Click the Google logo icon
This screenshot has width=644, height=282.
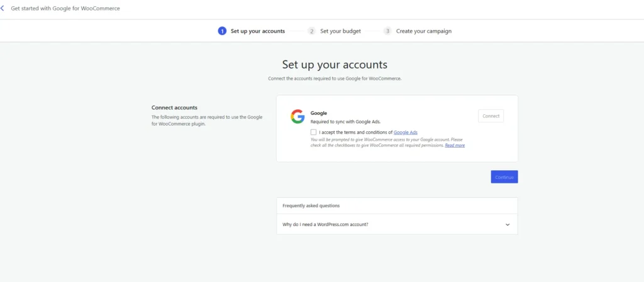pyautogui.click(x=297, y=117)
